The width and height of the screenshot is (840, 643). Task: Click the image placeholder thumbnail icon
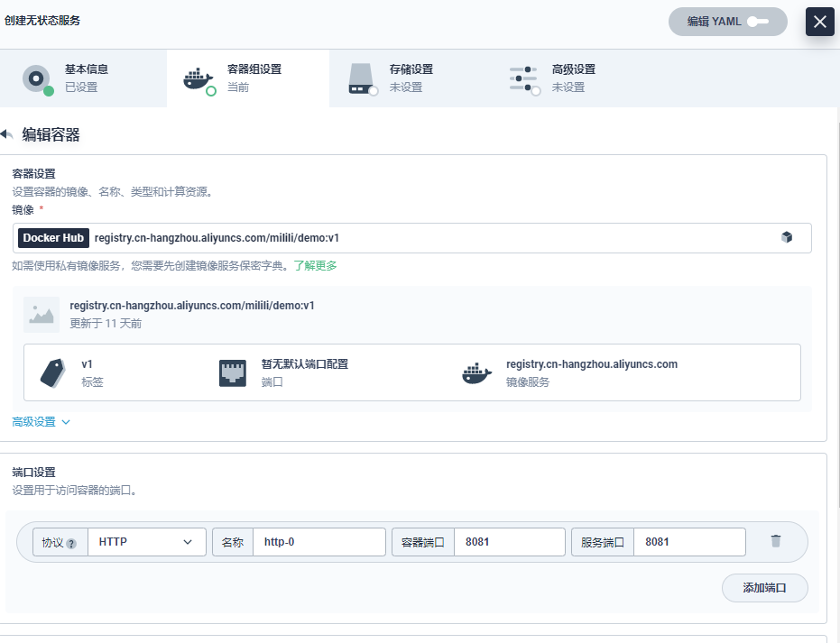[42, 314]
